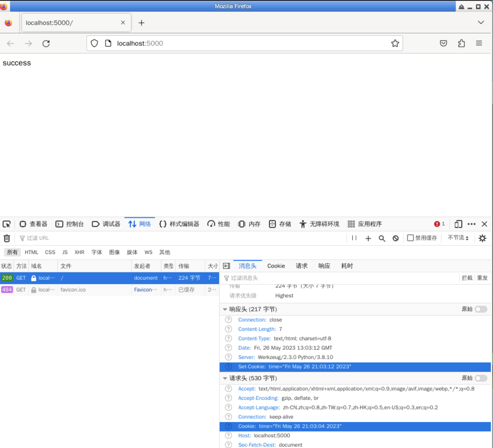
Task: Clear network log with trash icon
Action: pyautogui.click(x=7, y=238)
